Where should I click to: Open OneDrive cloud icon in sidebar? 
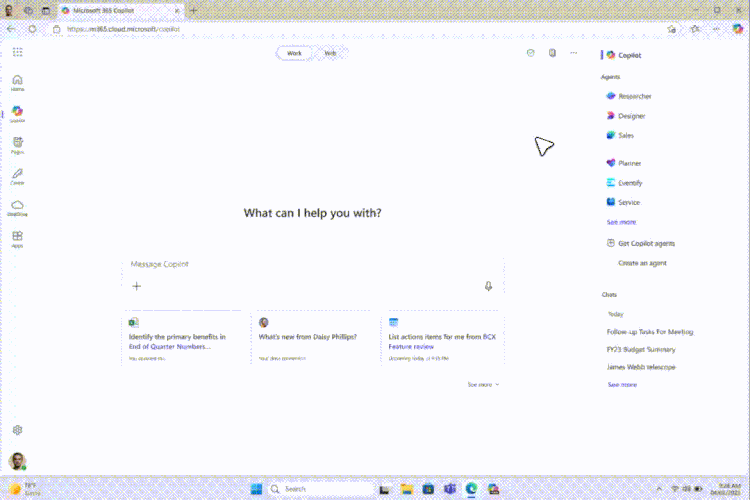(x=18, y=208)
